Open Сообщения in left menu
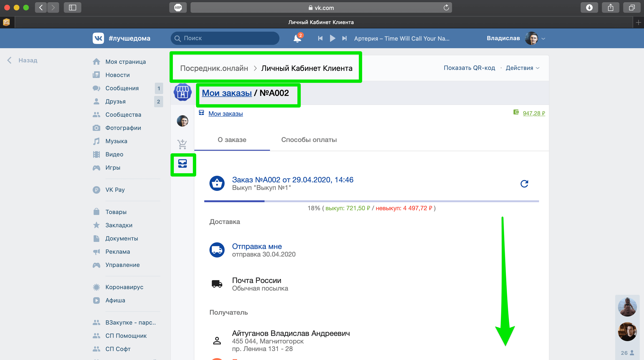 pos(122,88)
